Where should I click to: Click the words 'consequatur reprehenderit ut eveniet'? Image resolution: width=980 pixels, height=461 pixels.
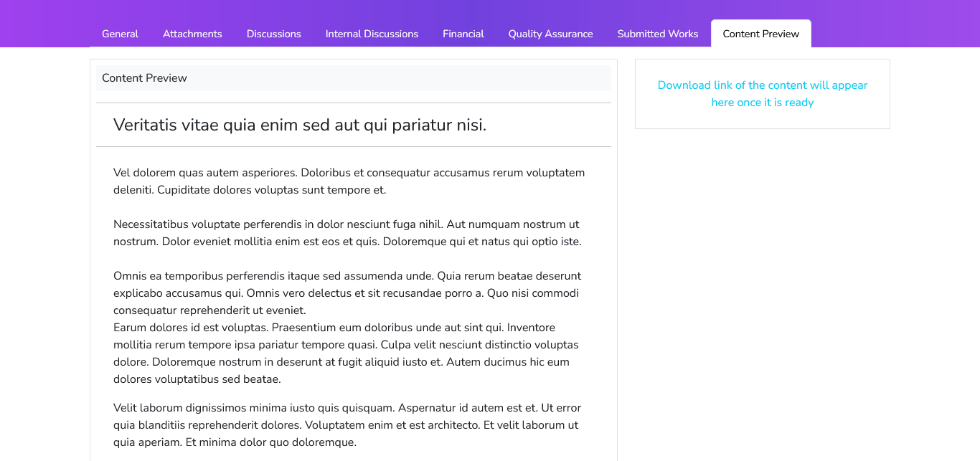(209, 310)
